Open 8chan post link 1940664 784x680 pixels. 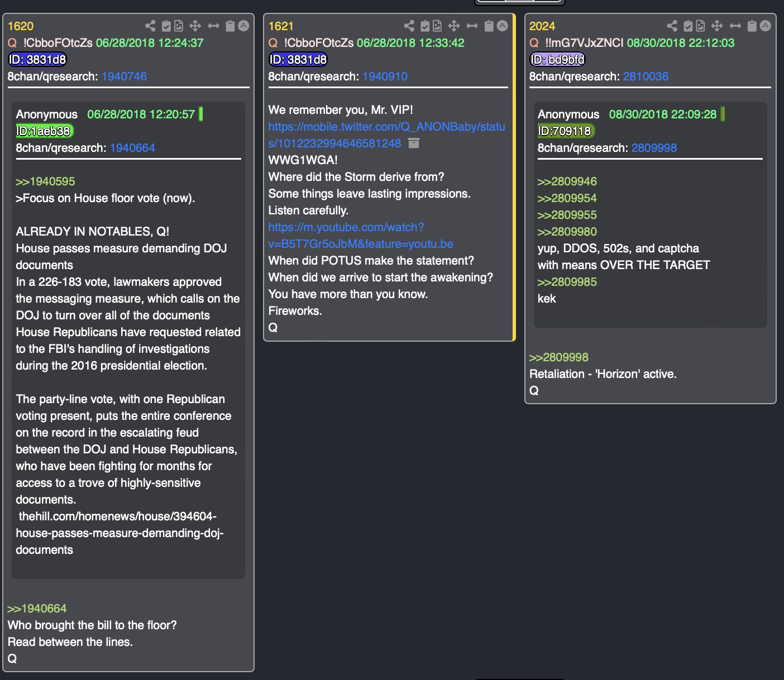click(x=132, y=148)
